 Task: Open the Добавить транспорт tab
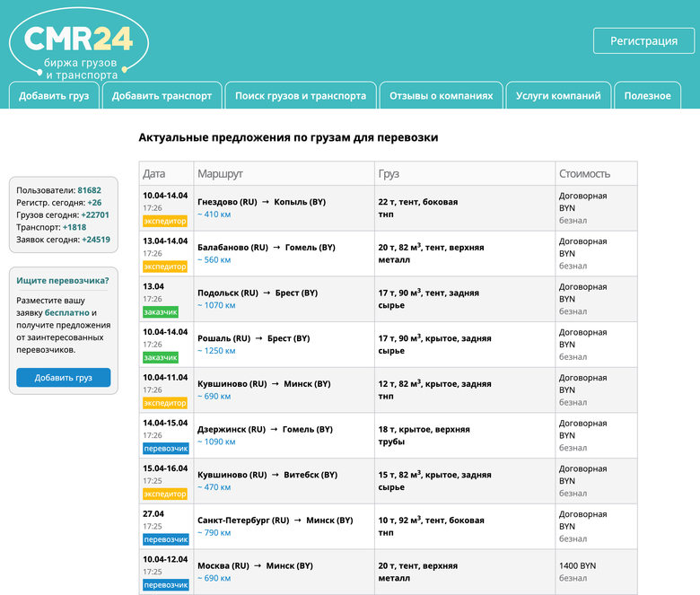162,96
